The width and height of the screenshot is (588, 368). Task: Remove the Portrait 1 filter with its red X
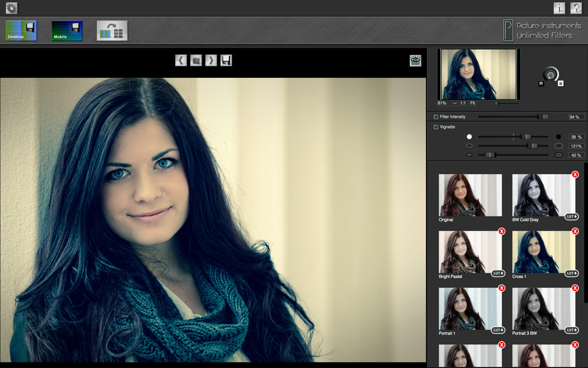coord(502,288)
